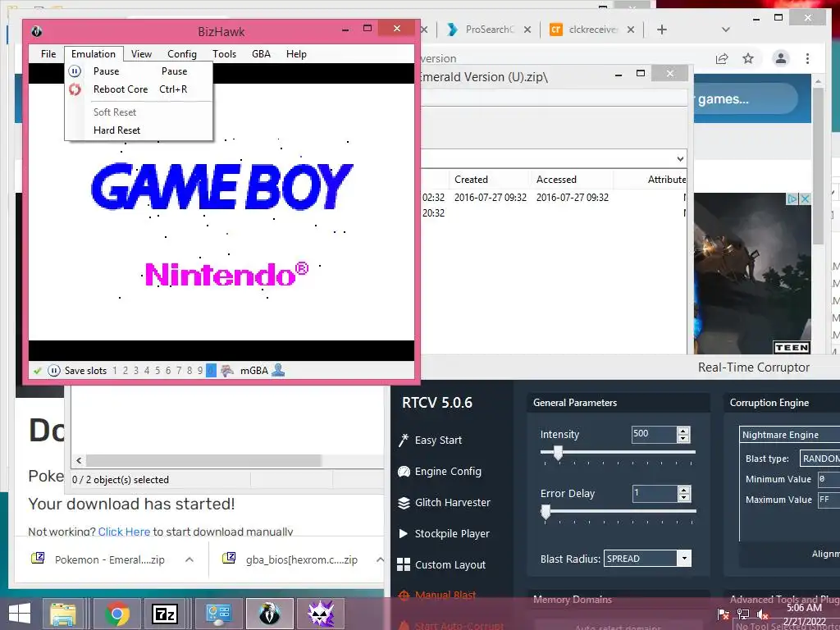Screen dimensions: 840x630
Task: Choose Pause from the Emulation menu
Action: pyautogui.click(x=139, y=71)
